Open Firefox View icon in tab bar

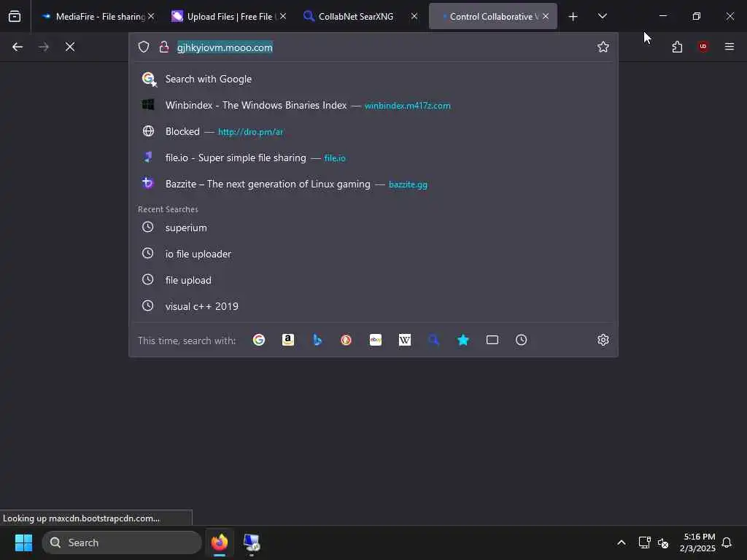tap(15, 16)
